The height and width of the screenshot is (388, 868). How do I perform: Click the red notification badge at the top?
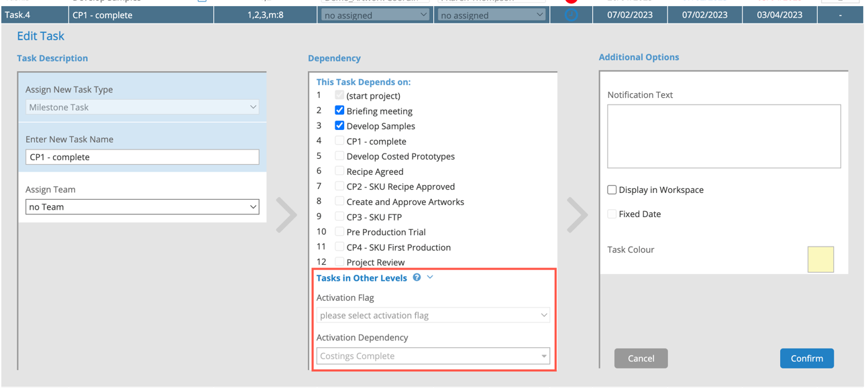(x=570, y=1)
